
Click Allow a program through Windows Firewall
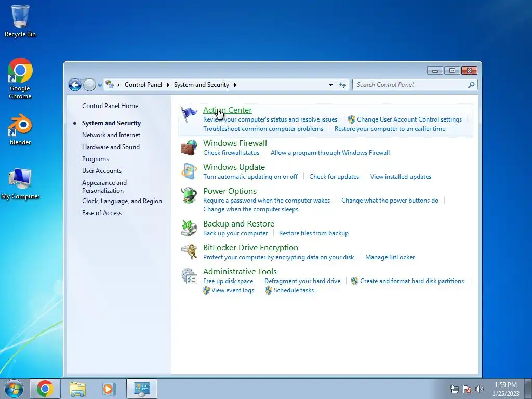pyautogui.click(x=330, y=153)
